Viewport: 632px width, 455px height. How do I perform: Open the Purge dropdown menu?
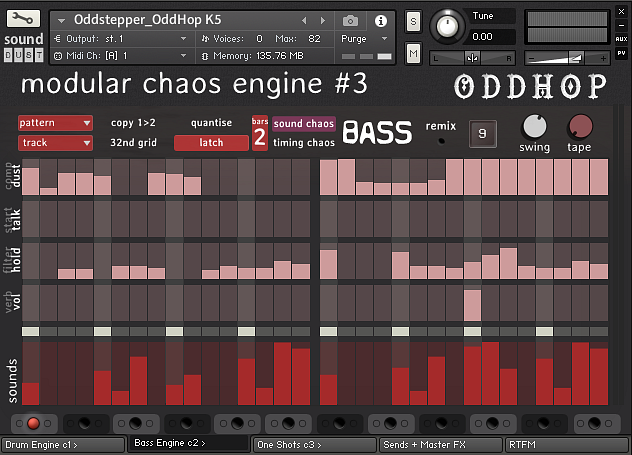(364, 39)
